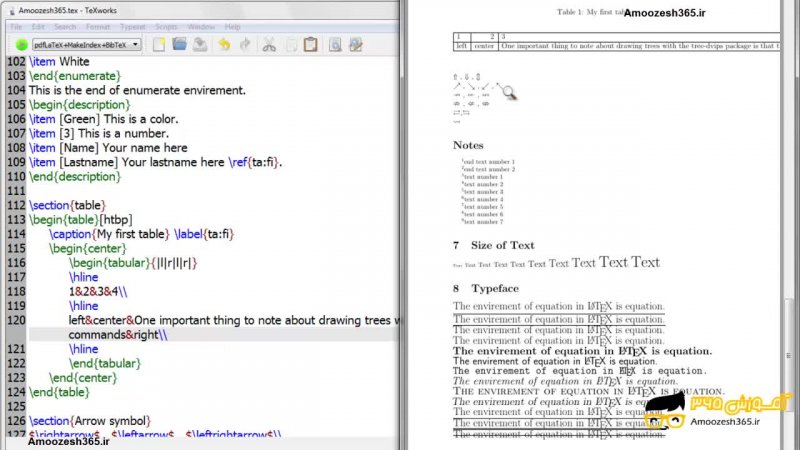Open the Typeset menu
The height and width of the screenshot is (450, 800).
[x=132, y=27]
